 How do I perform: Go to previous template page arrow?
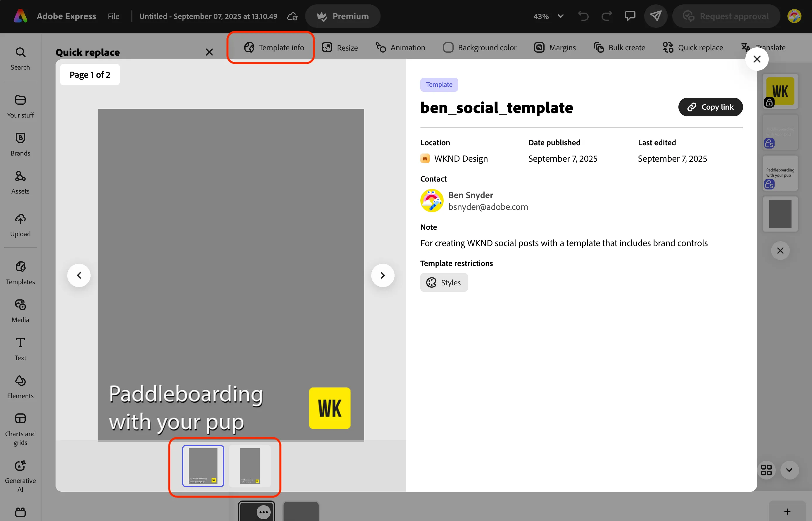(79, 275)
